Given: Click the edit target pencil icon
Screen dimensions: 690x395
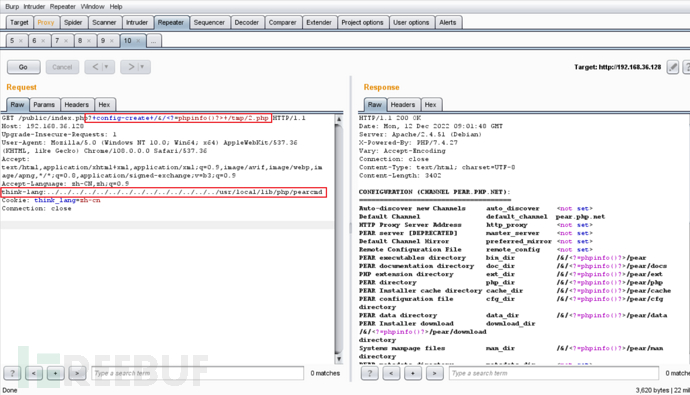Looking at the screenshot, I should 672,67.
